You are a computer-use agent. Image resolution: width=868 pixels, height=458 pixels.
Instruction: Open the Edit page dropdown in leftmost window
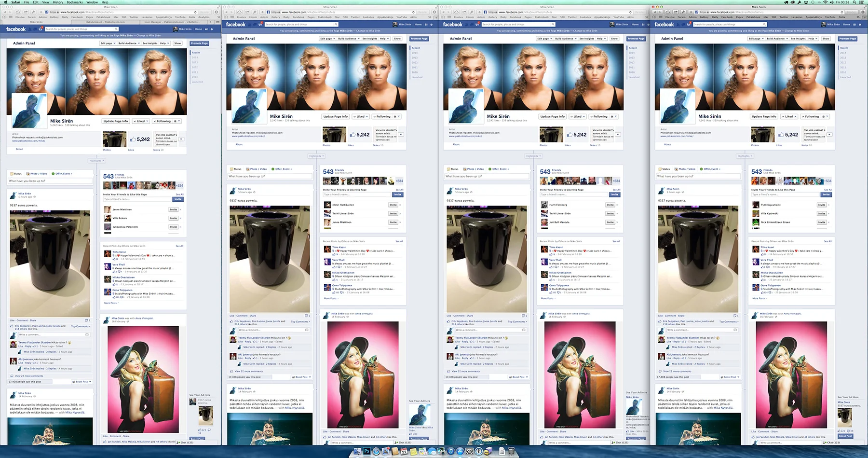[107, 43]
